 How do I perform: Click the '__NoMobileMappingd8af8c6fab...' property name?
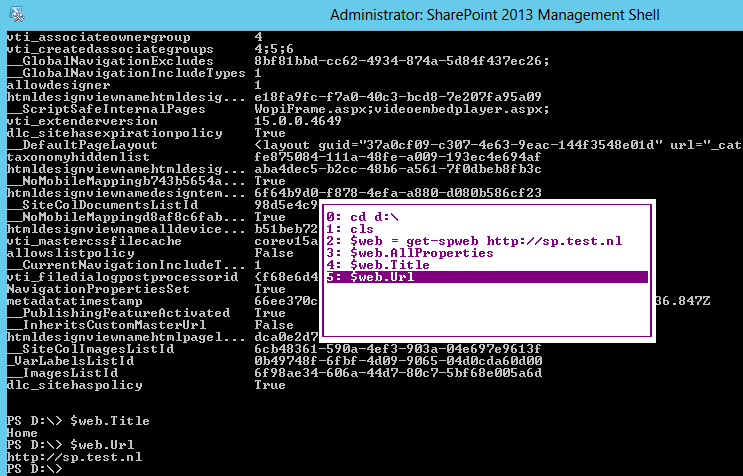coord(126,217)
